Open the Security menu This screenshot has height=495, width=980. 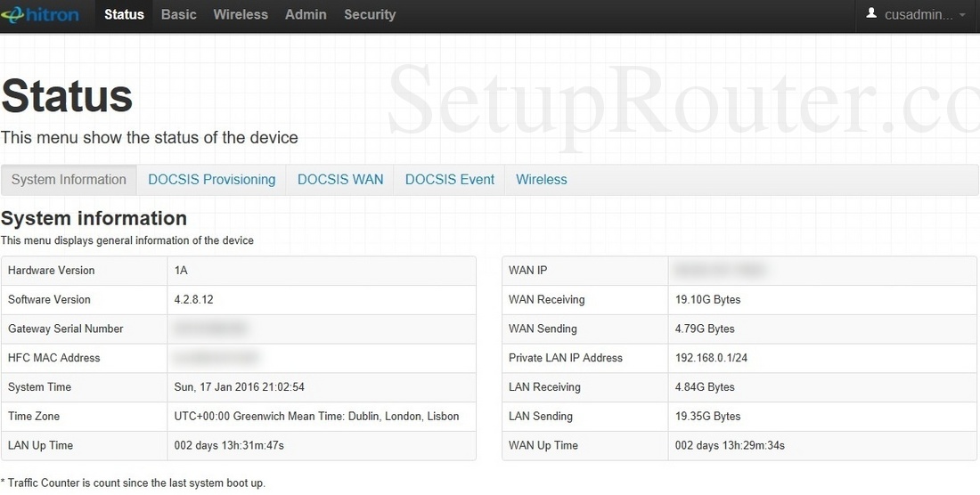coord(370,14)
